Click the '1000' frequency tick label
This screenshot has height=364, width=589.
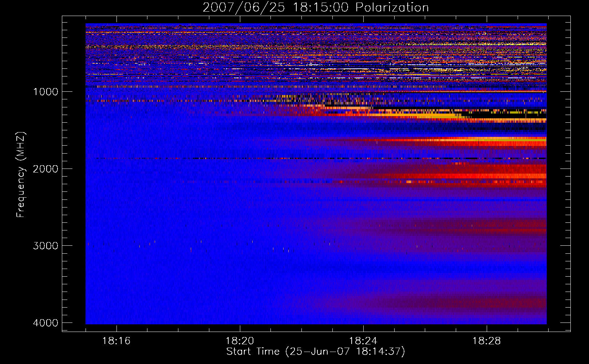click(46, 92)
